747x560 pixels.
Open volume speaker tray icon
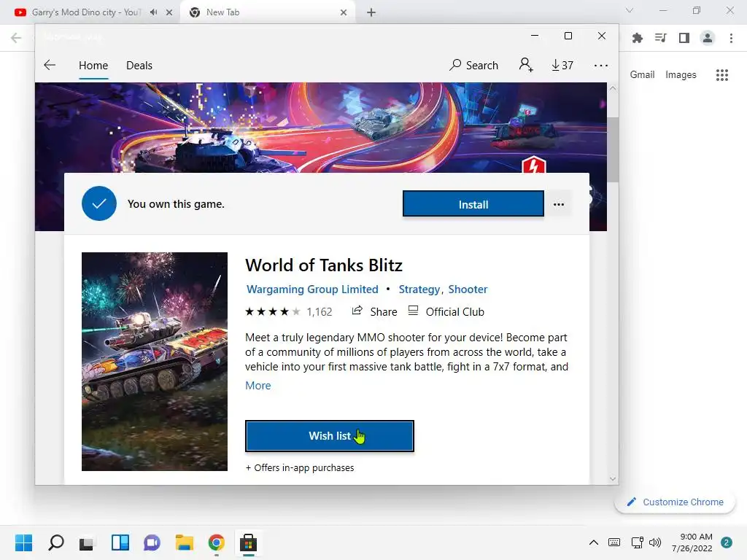[x=655, y=542]
